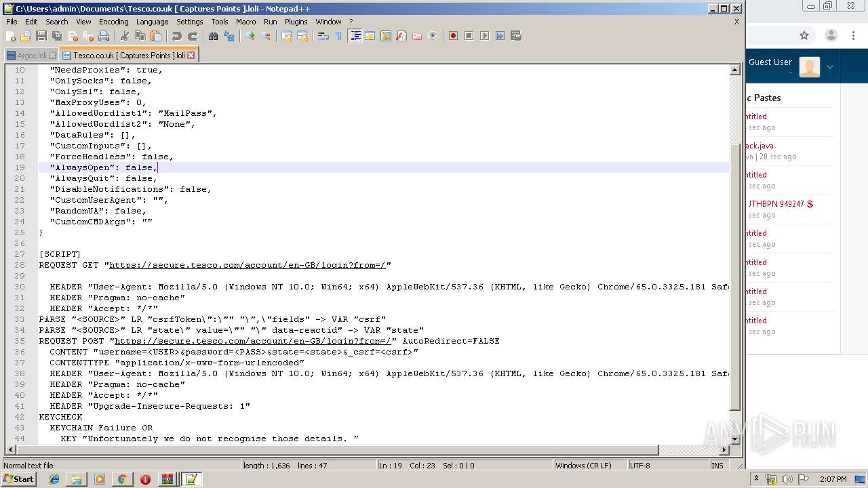Open Find with the binoculars icon
The height and width of the screenshot is (488, 868).
214,36
